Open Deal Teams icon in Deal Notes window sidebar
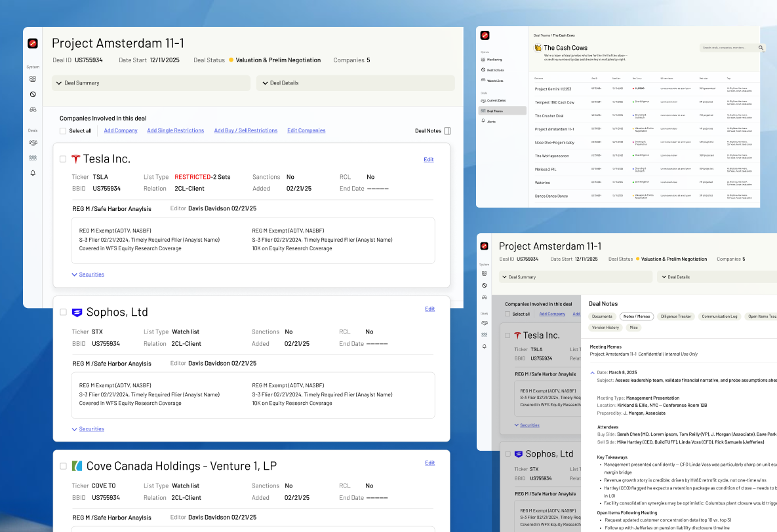The width and height of the screenshot is (777, 532). click(x=484, y=335)
